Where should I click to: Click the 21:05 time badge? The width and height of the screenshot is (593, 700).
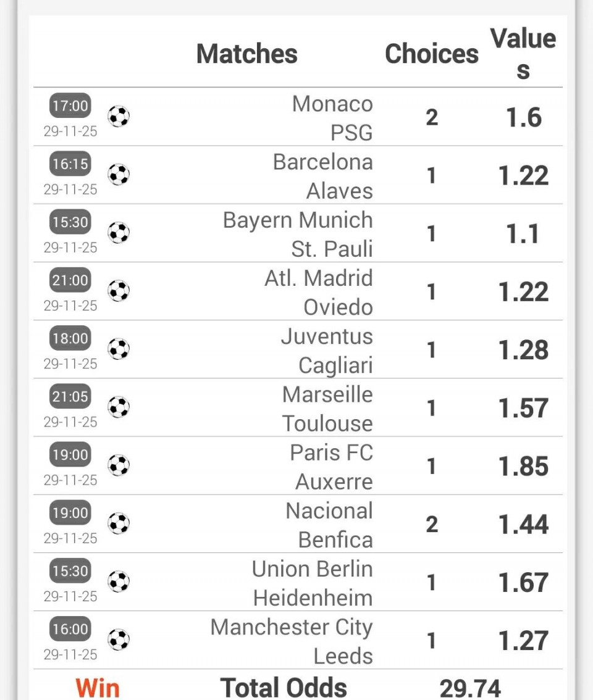click(70, 396)
